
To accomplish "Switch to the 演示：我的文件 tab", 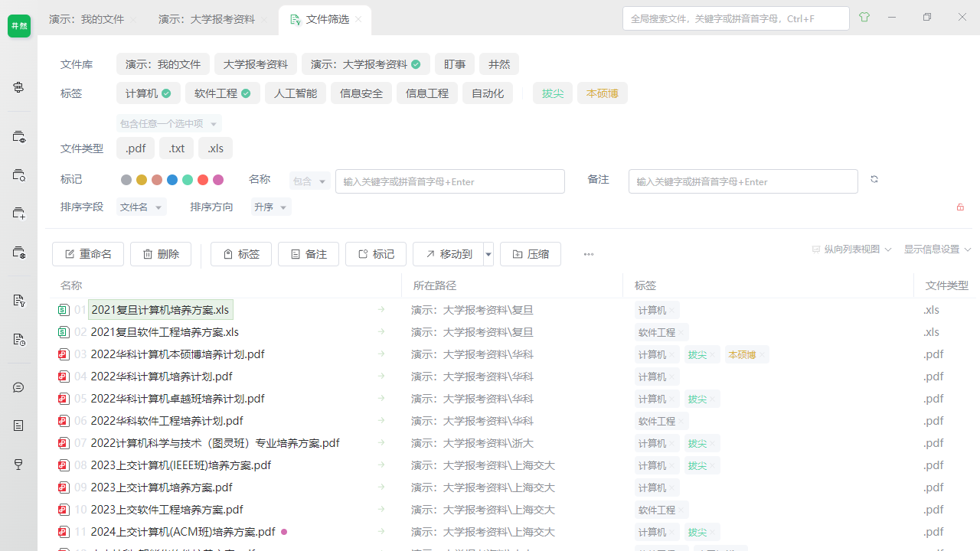I will tap(86, 20).
